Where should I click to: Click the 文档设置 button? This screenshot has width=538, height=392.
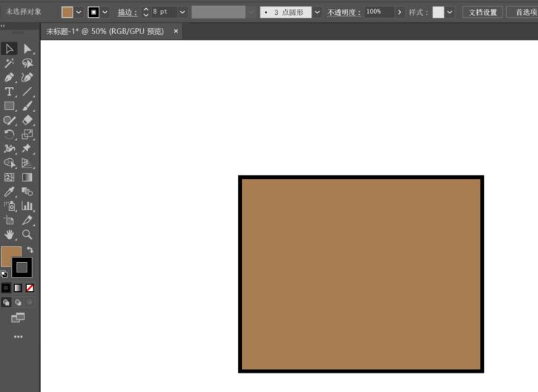(482, 12)
